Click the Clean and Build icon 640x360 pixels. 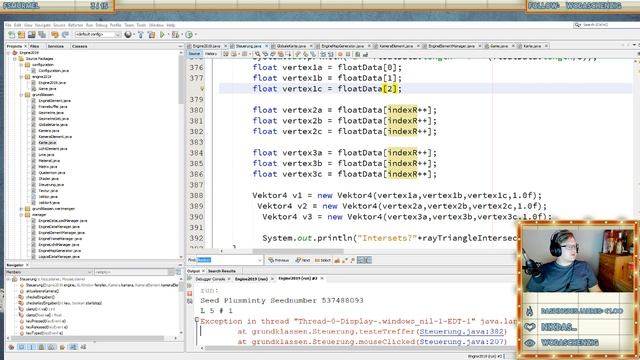[151, 35]
